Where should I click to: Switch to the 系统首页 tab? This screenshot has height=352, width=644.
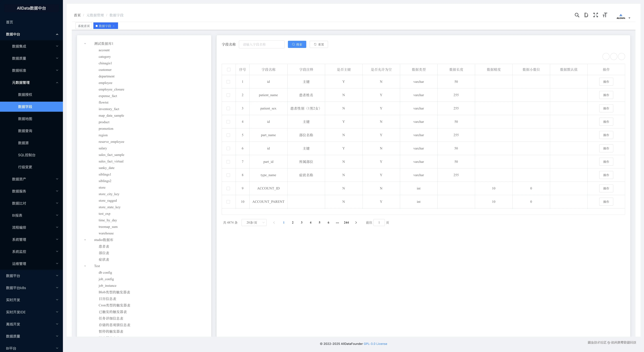click(x=84, y=26)
